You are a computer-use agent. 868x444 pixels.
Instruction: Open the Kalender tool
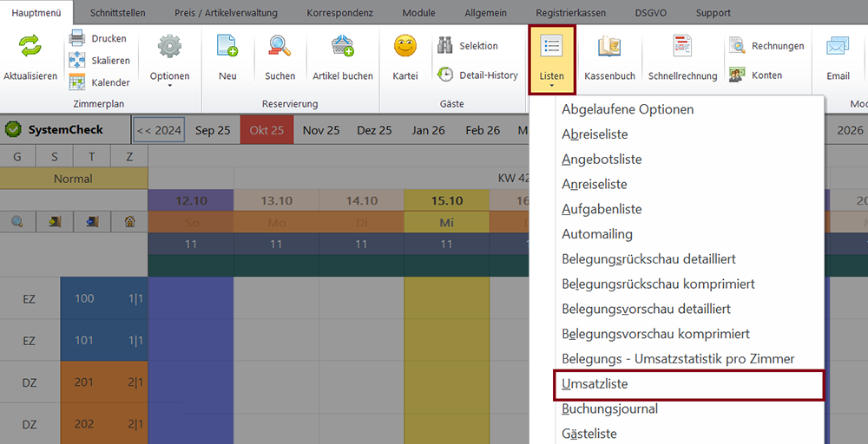pos(100,83)
